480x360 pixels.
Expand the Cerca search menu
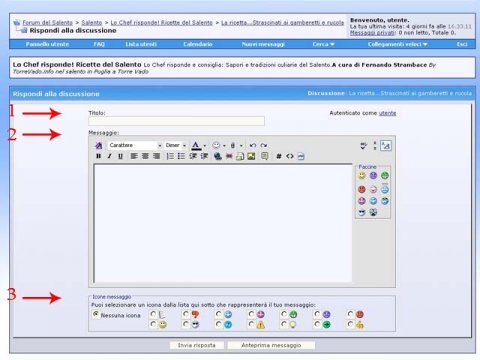[323, 44]
